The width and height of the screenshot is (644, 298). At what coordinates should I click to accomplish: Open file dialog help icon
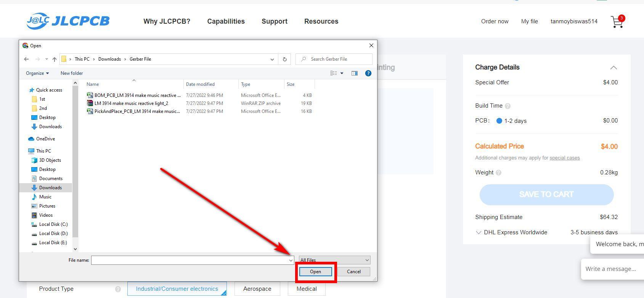click(x=368, y=73)
